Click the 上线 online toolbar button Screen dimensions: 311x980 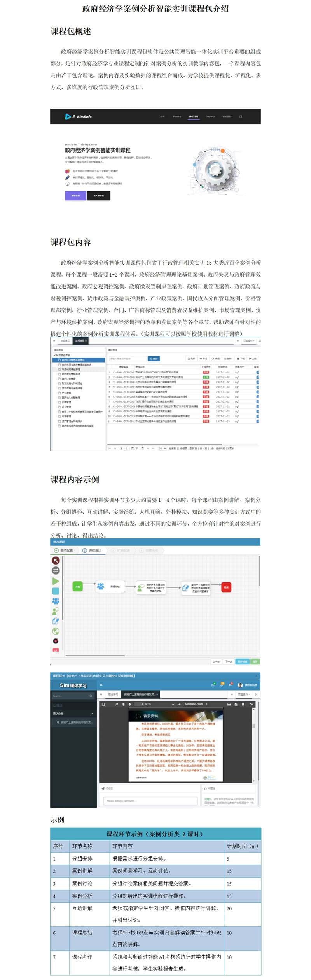pos(252,358)
